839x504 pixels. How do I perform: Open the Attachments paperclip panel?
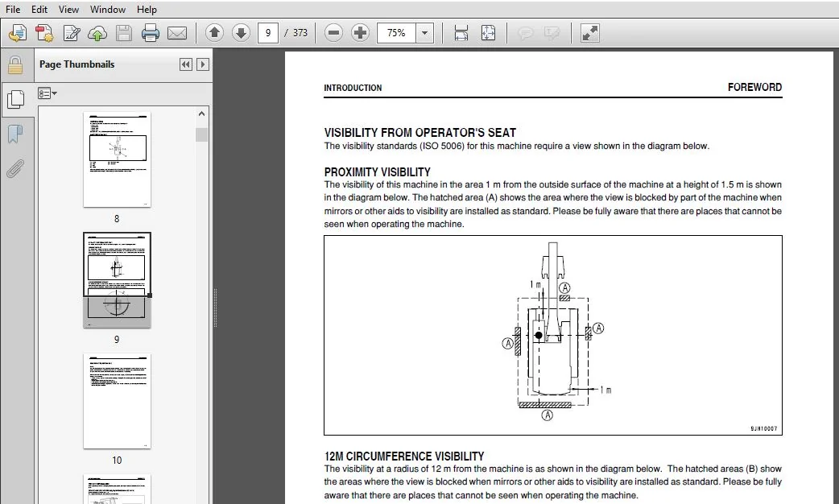(x=15, y=168)
